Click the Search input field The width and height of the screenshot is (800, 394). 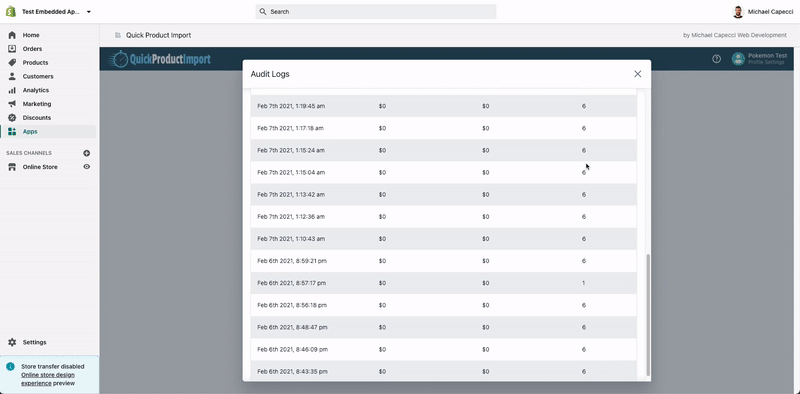[376, 12]
